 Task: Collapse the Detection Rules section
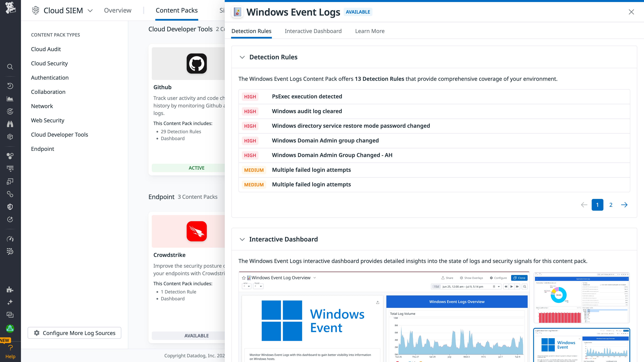[x=242, y=57]
